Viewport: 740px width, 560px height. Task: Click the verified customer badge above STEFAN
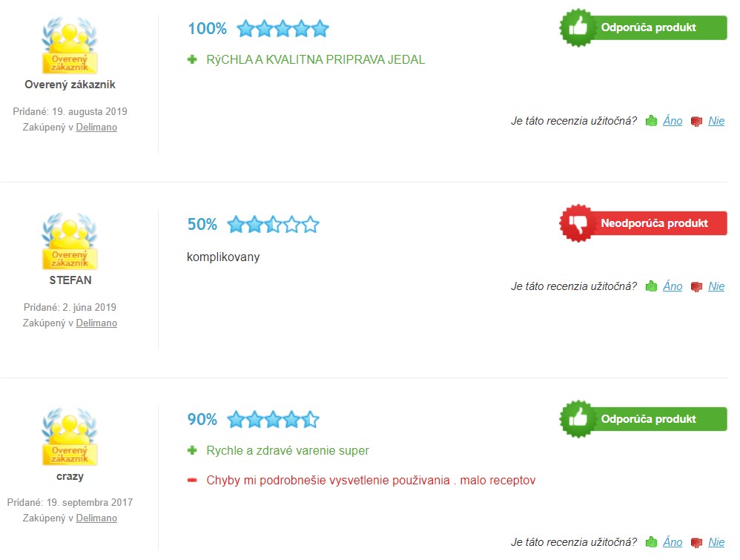[x=70, y=242]
